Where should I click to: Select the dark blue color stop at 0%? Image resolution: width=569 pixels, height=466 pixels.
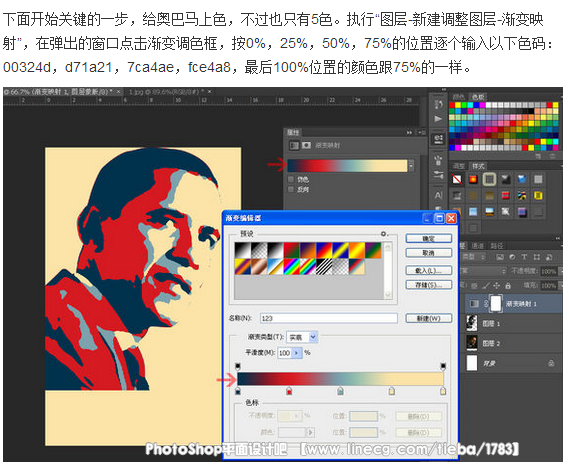(238, 391)
